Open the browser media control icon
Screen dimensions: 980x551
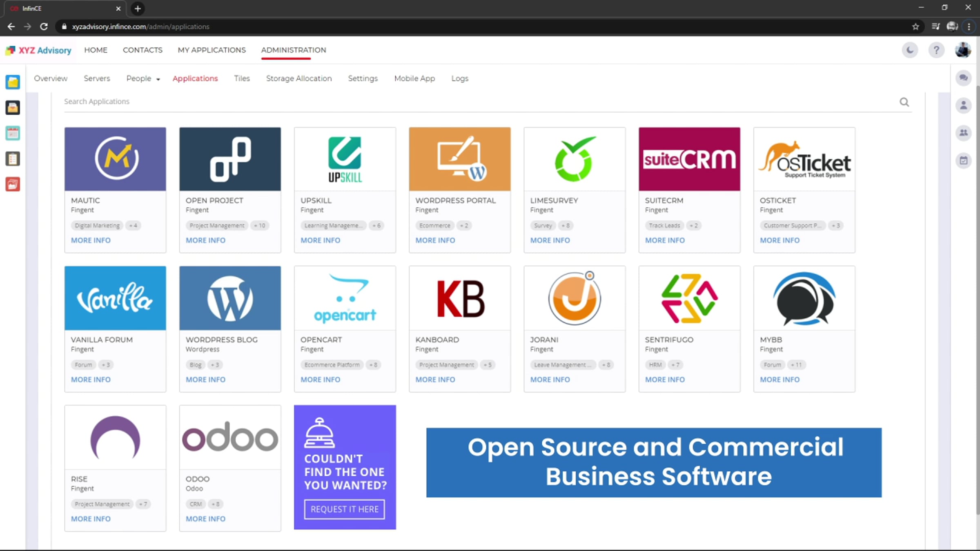(935, 27)
